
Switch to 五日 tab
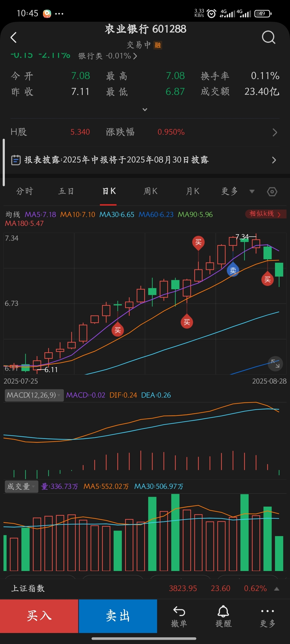click(x=66, y=191)
